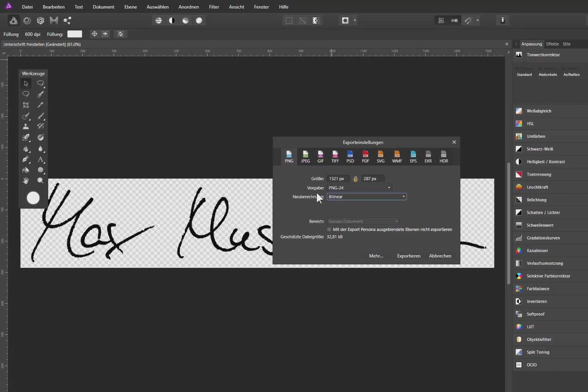Toggle the aspect ratio lock in export size

coord(356,179)
